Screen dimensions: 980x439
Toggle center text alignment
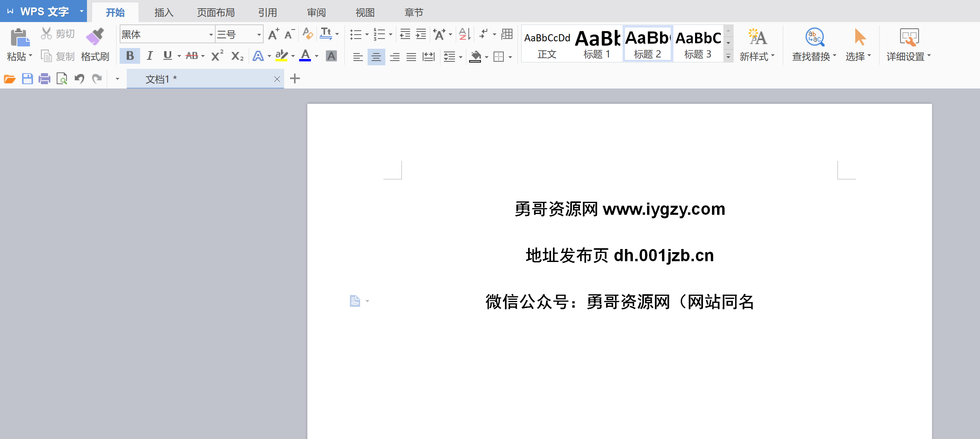(x=376, y=57)
